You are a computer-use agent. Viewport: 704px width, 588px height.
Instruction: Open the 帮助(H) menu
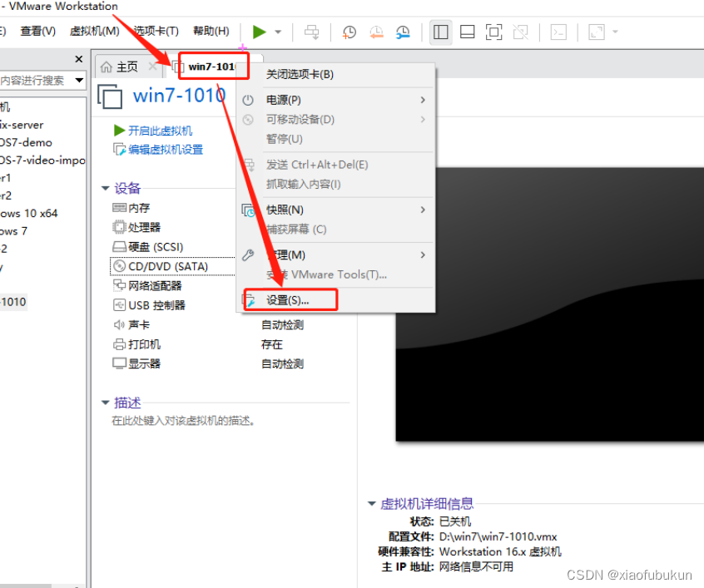coord(211,31)
